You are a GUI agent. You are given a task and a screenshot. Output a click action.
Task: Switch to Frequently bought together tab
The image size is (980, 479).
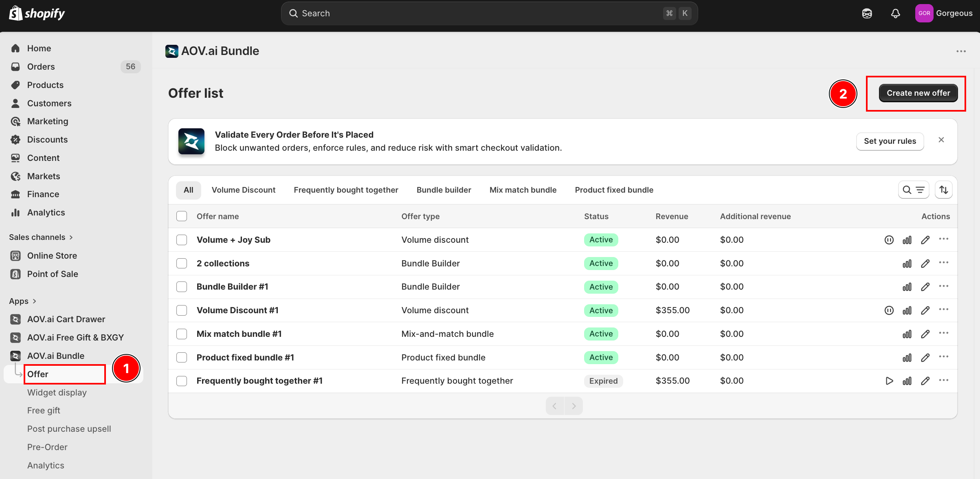[346, 190]
